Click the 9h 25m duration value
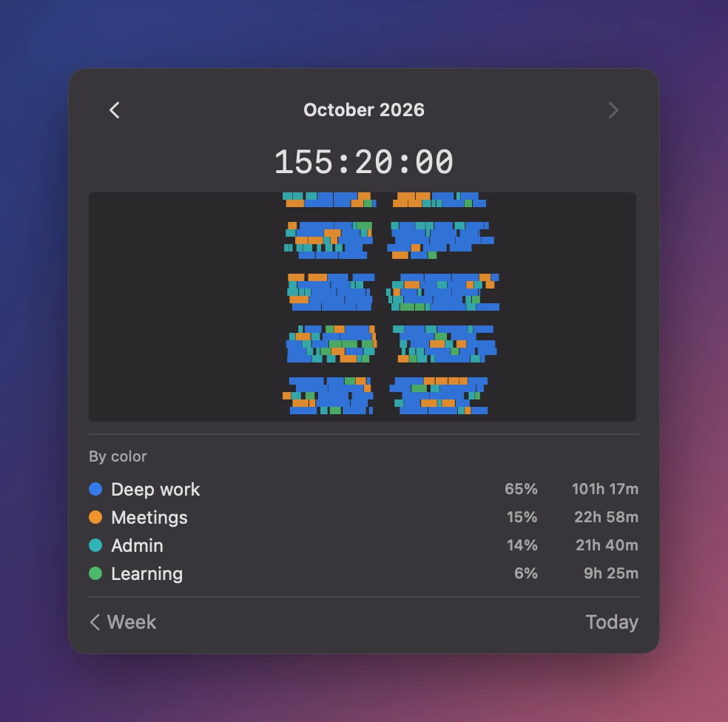 point(611,573)
